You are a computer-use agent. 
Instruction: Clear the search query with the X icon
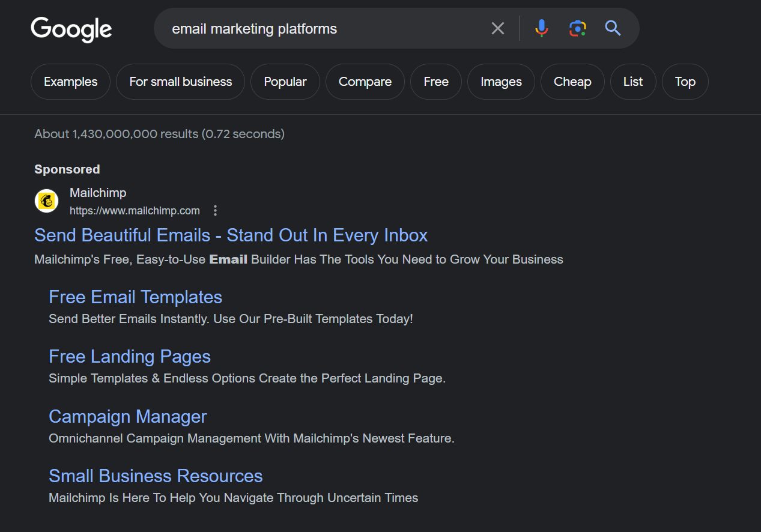[x=497, y=28]
